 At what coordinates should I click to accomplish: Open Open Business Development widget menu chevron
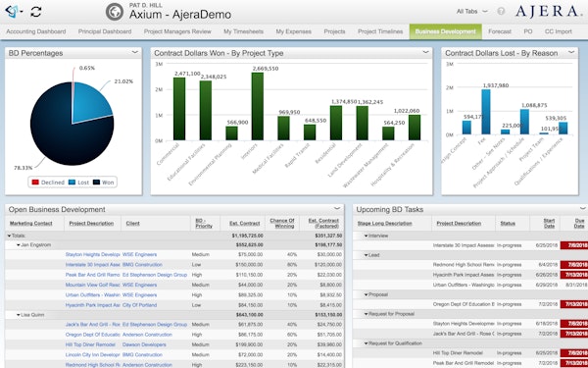[x=337, y=208]
